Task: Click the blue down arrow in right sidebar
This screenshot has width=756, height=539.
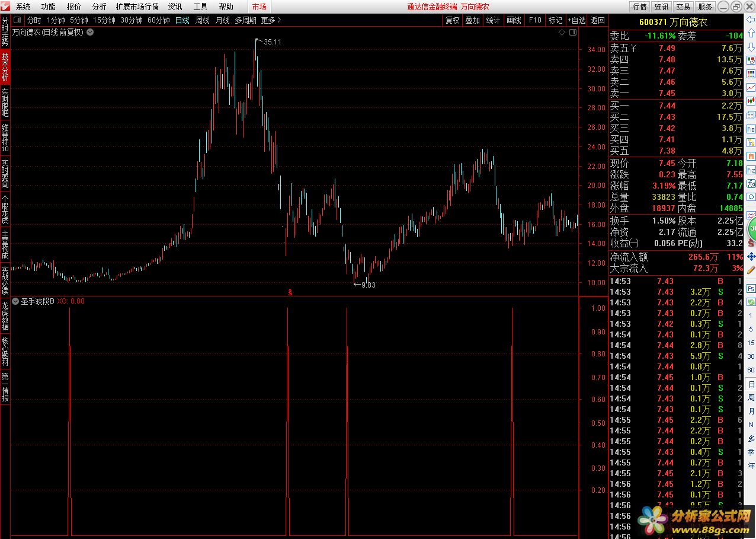Action: [x=751, y=47]
